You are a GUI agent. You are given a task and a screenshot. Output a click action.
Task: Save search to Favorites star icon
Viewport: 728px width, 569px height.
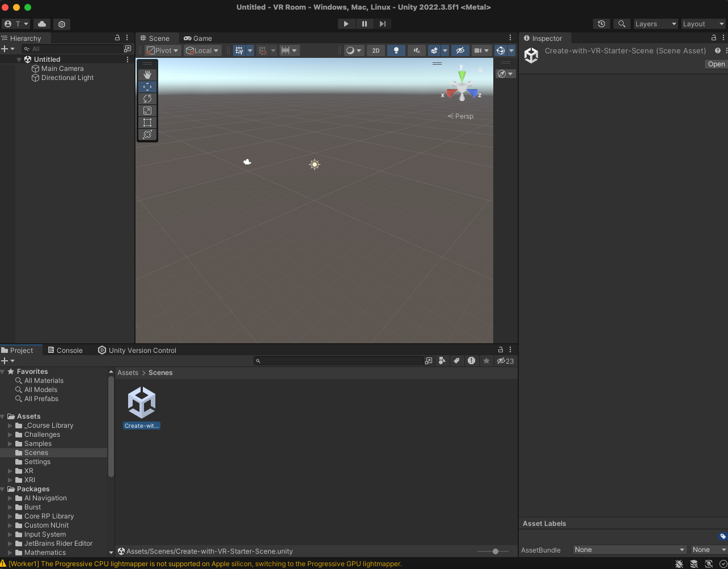tap(486, 361)
